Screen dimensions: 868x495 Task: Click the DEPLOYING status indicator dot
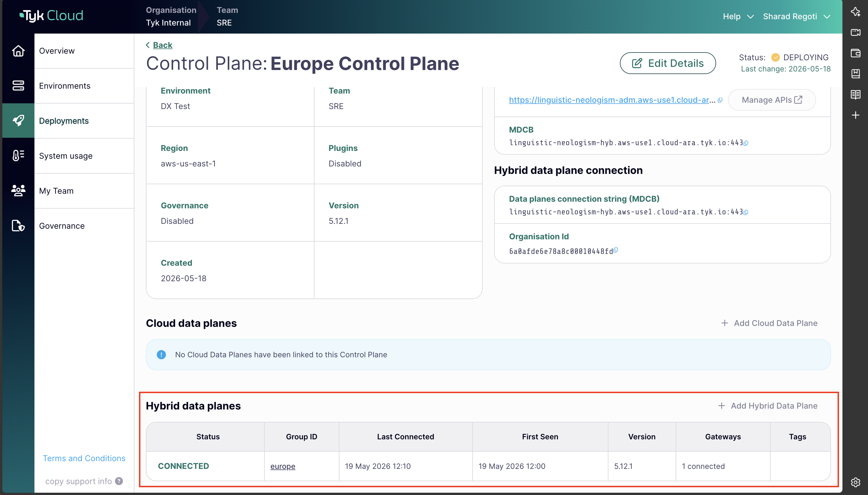pos(776,57)
